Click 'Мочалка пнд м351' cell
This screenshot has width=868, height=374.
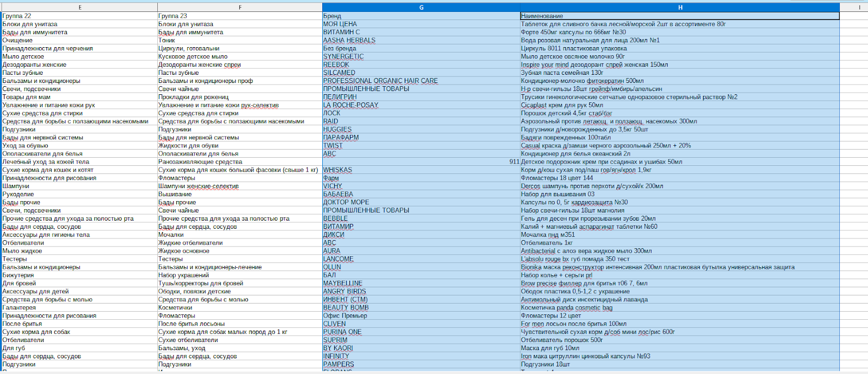pos(680,235)
